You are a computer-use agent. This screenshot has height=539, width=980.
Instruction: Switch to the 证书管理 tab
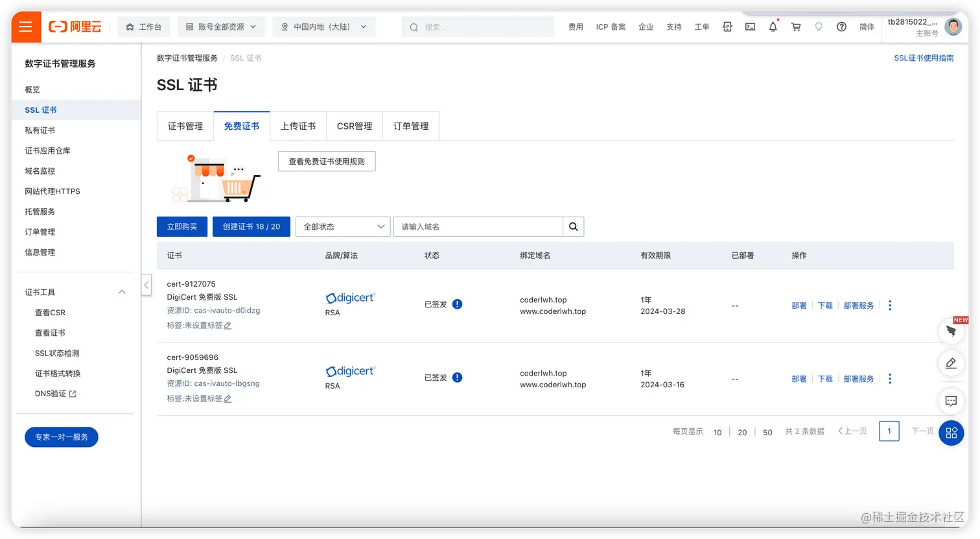pyautogui.click(x=185, y=126)
